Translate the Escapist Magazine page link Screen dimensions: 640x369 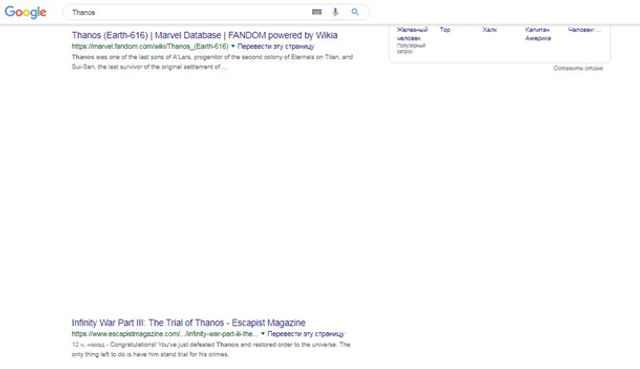(306, 334)
